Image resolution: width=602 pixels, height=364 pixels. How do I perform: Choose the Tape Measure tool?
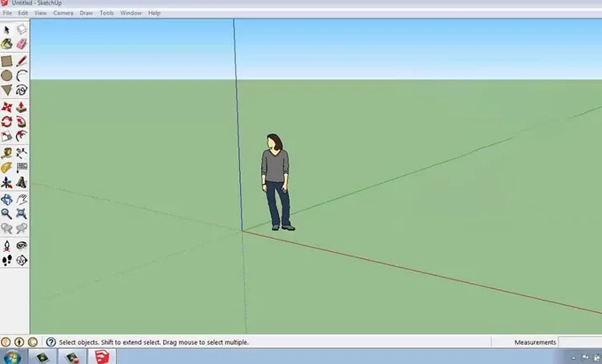click(6, 153)
